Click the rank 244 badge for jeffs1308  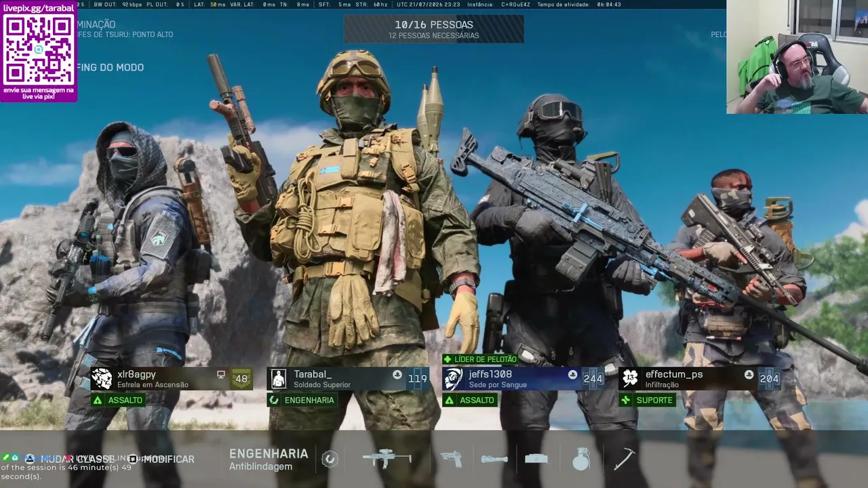(593, 379)
